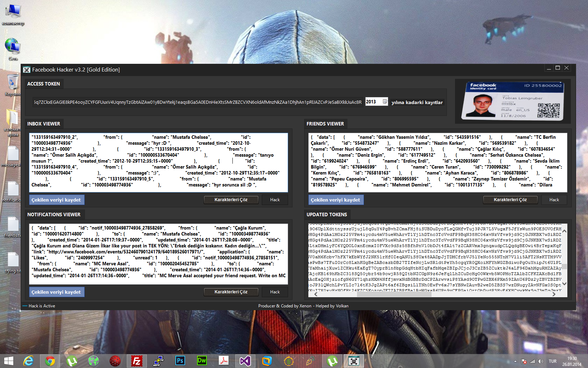Image resolution: width=588 pixels, height=368 pixels.
Task: Open the yellow S-circle taskbar app
Action: point(288,361)
